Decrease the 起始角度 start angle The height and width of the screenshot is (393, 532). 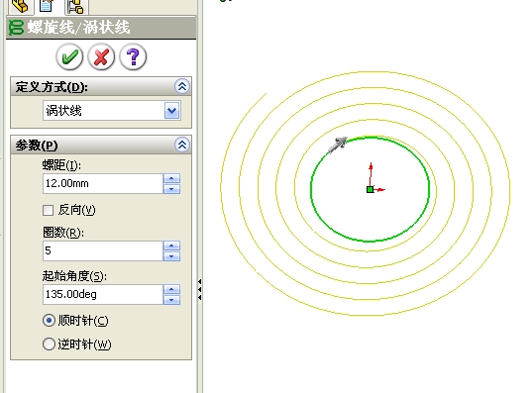171,299
